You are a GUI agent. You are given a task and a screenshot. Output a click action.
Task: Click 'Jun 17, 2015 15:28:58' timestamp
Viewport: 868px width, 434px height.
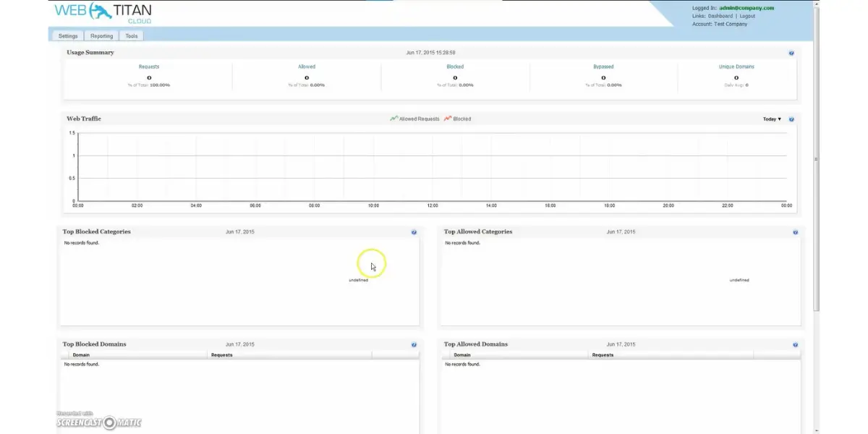(430, 53)
